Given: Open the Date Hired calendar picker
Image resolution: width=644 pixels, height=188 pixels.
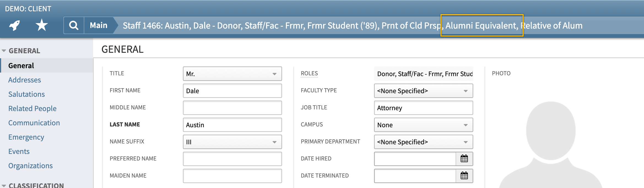Looking at the screenshot, I should pos(464,159).
